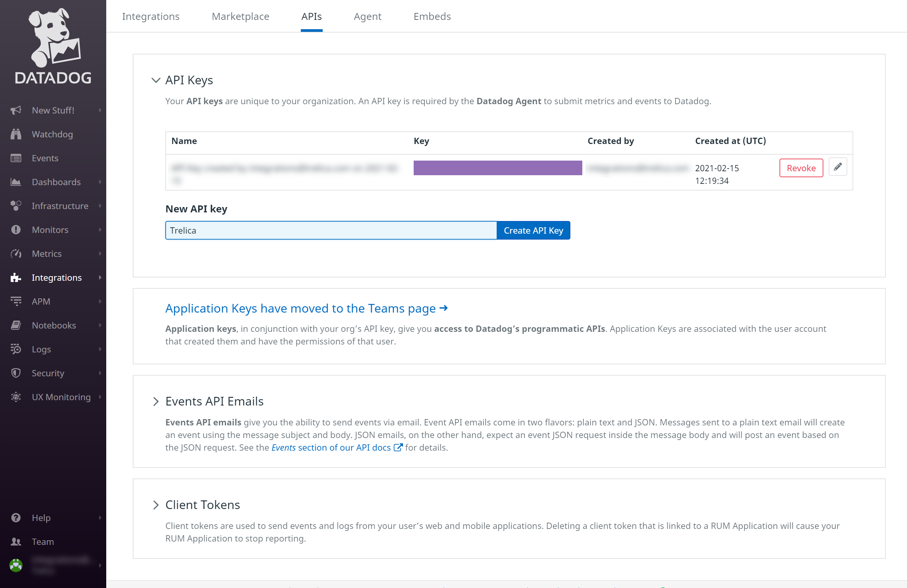Select the APIs tab
The image size is (907, 588).
(x=311, y=16)
